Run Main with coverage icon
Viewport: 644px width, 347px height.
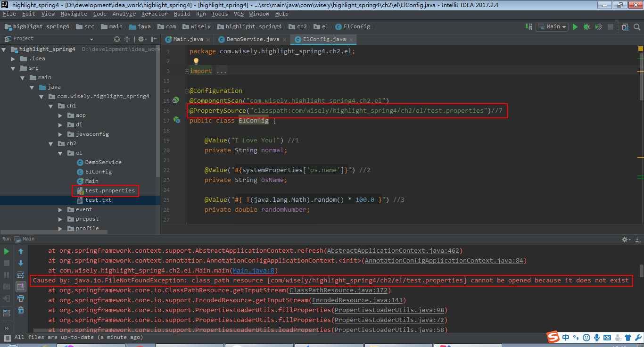599,27
